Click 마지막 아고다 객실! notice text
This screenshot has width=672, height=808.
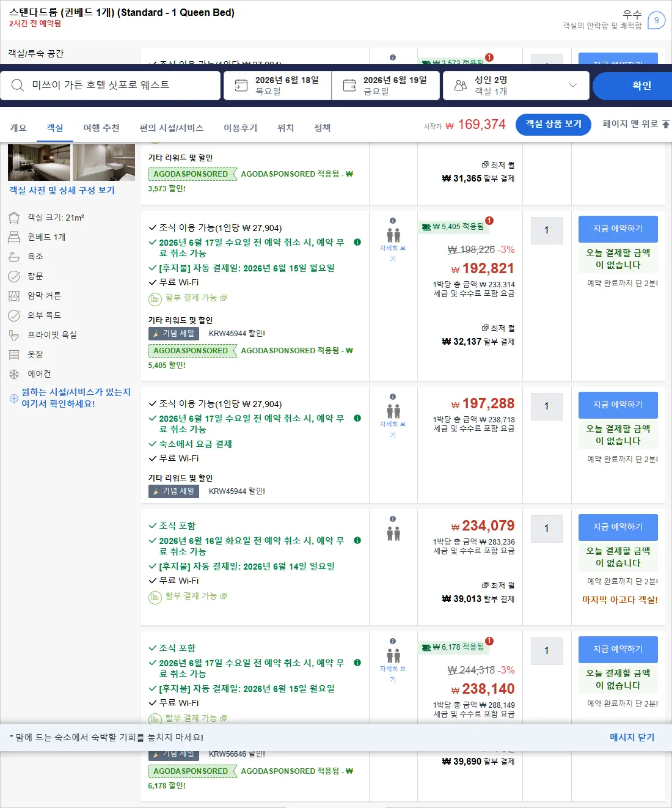(620, 600)
